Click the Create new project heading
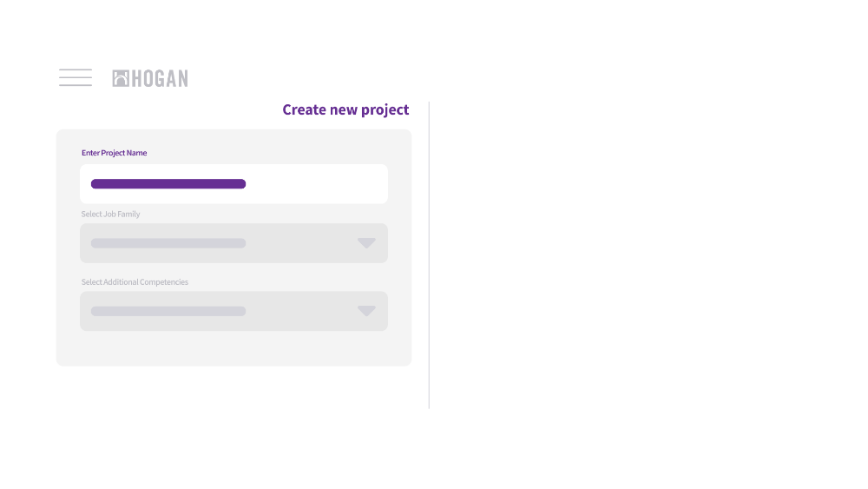 pos(345,109)
